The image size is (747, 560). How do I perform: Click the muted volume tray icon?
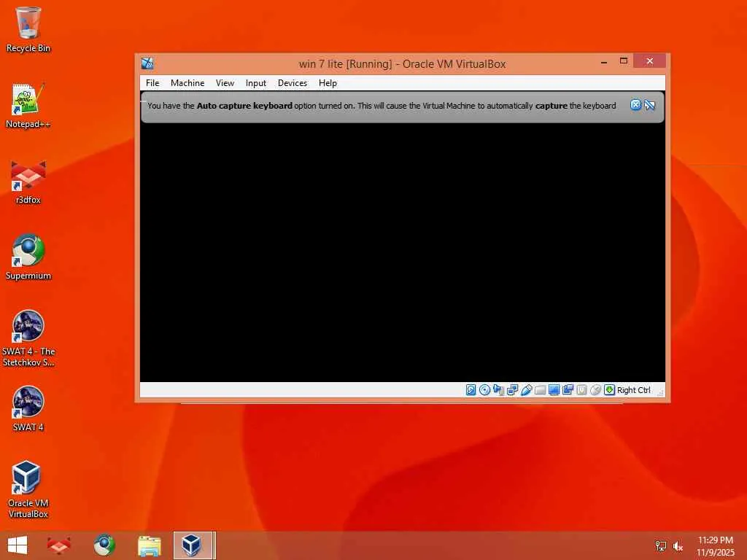tap(678, 546)
